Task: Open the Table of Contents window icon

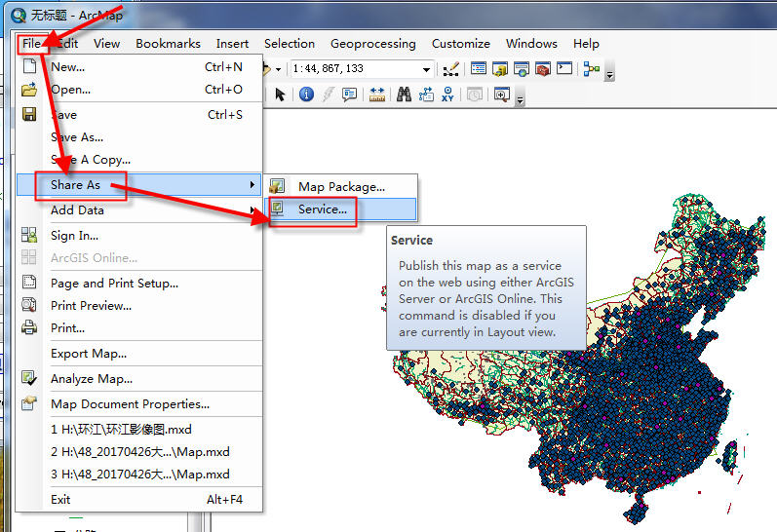Action: click(x=479, y=68)
